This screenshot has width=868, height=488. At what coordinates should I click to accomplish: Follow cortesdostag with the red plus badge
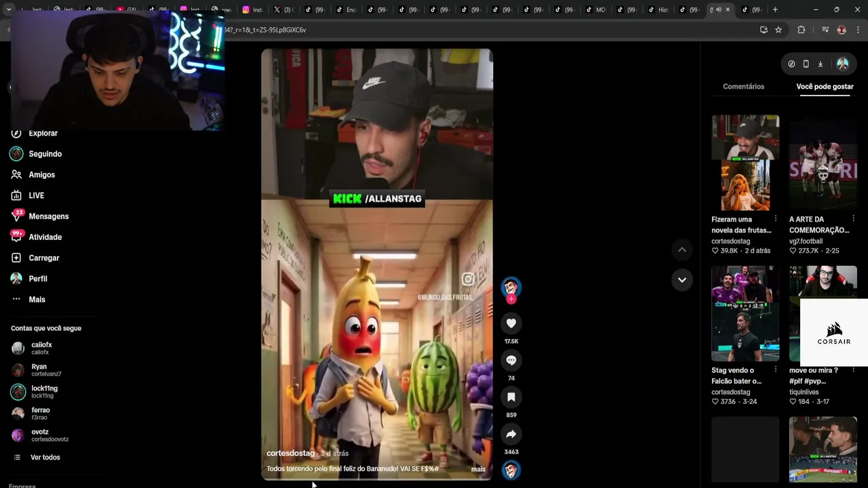pos(511,299)
